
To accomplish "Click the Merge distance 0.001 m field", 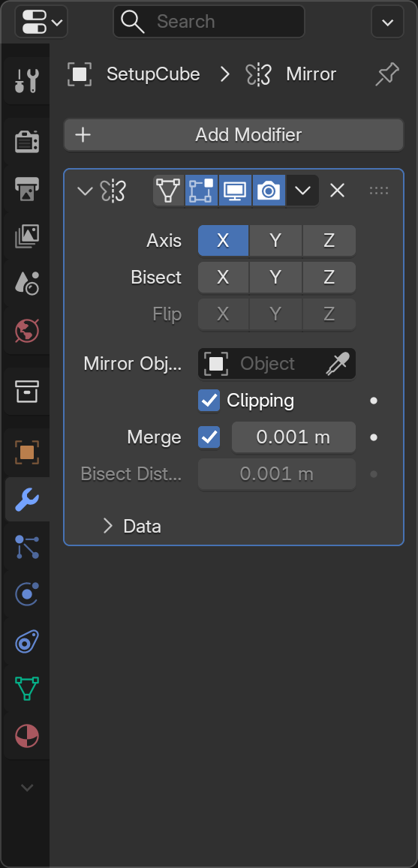I will click(x=293, y=437).
